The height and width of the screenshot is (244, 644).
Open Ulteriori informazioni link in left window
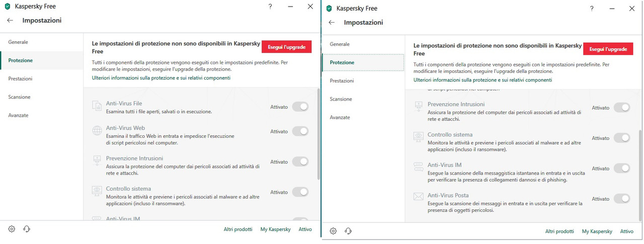[161, 78]
